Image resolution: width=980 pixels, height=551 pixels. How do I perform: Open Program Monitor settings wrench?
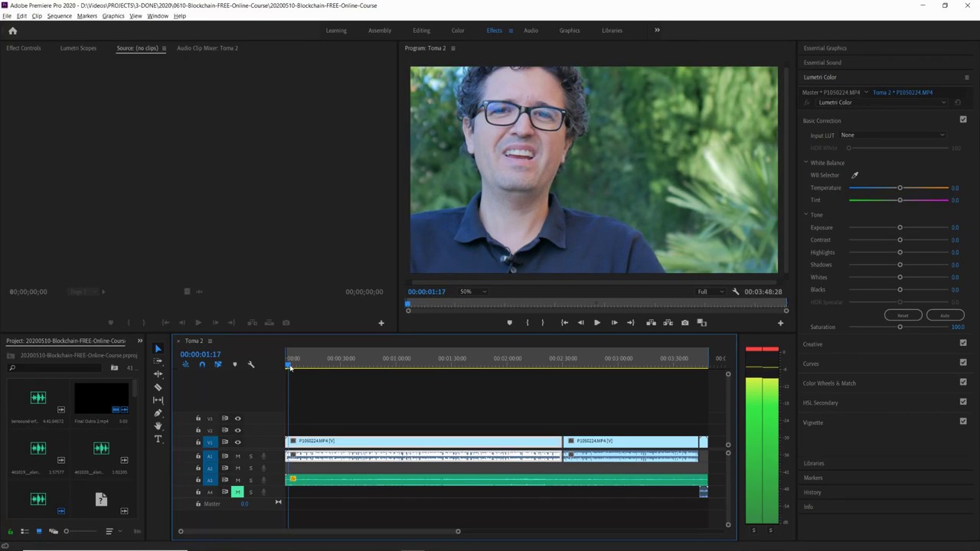coord(735,292)
